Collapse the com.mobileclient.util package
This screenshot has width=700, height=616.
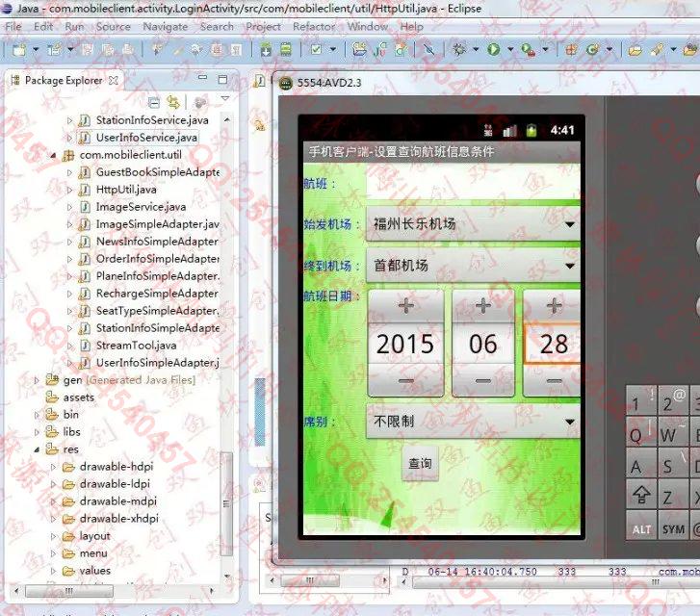tap(53, 155)
